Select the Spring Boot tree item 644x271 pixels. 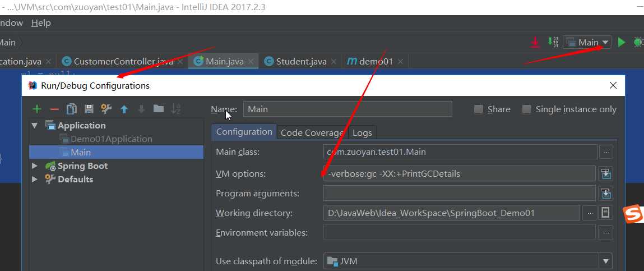[82, 166]
